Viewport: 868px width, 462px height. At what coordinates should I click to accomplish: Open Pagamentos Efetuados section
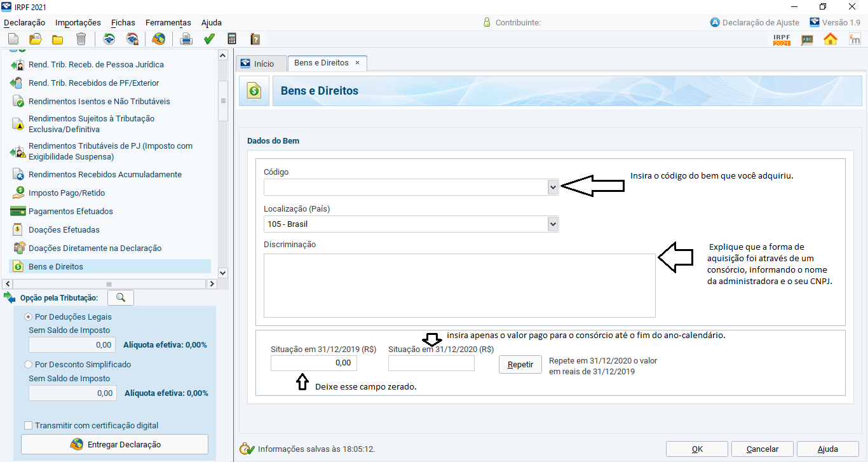point(70,212)
